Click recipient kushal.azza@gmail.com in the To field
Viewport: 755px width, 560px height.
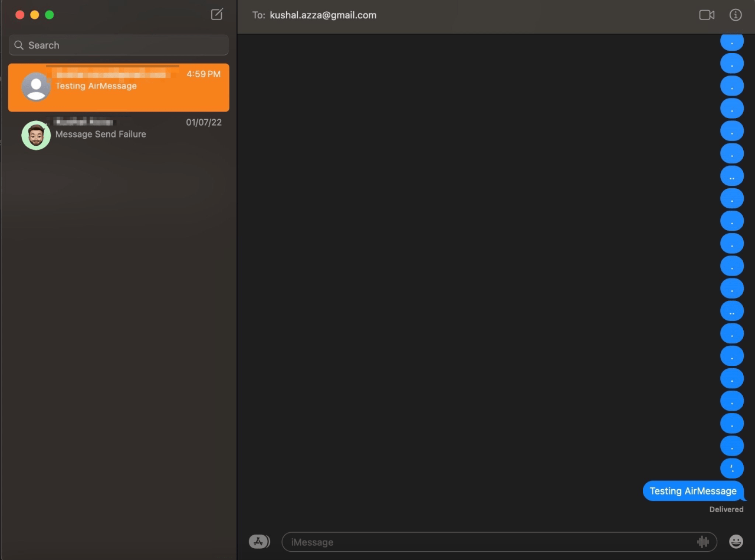323,15
